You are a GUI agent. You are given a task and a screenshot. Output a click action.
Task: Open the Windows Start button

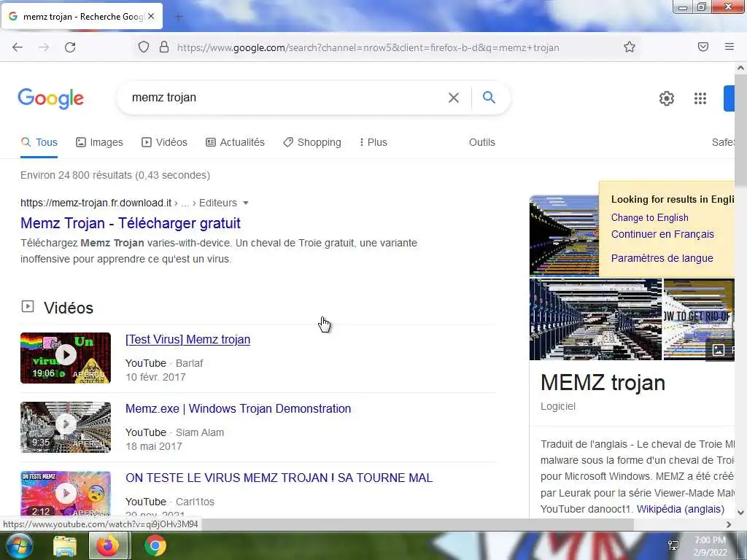(x=18, y=545)
